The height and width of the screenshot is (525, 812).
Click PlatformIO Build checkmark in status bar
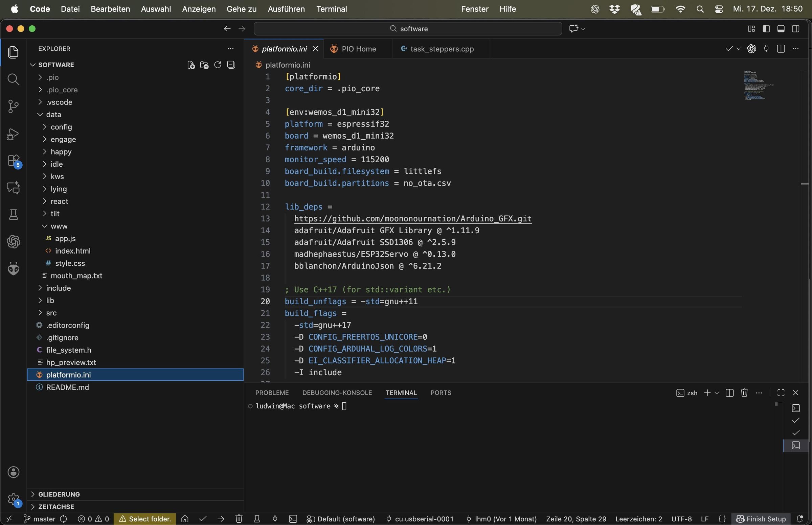tap(203, 519)
